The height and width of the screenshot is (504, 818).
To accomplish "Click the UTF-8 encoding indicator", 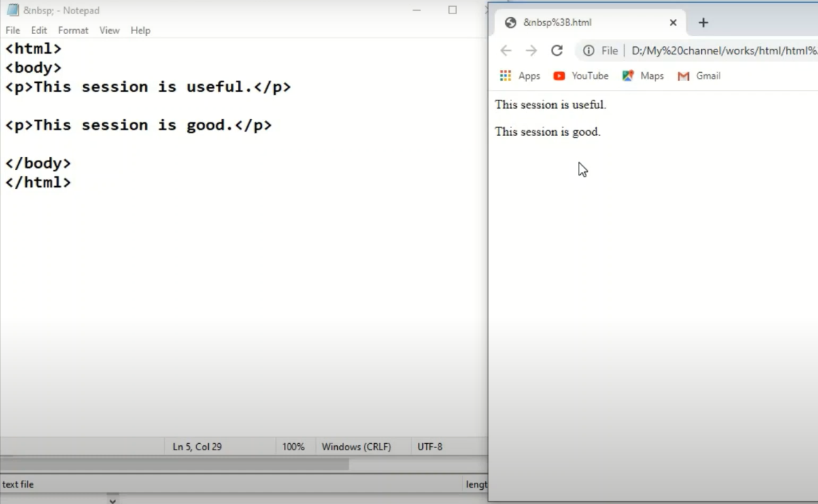I will [x=430, y=446].
